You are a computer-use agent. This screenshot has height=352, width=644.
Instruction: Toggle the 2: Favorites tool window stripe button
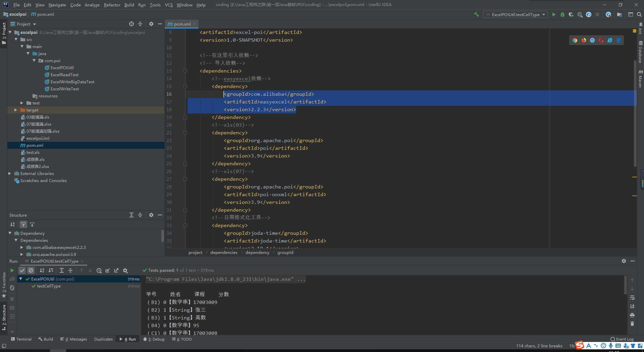tap(4, 285)
